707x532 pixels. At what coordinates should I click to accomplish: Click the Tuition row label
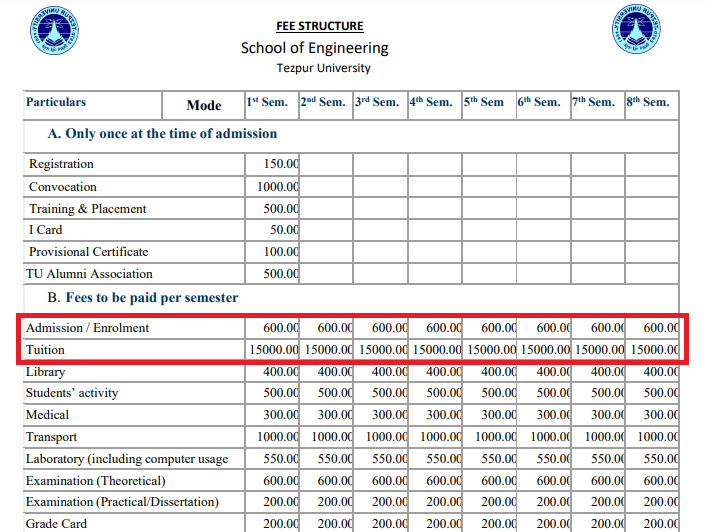[45, 350]
